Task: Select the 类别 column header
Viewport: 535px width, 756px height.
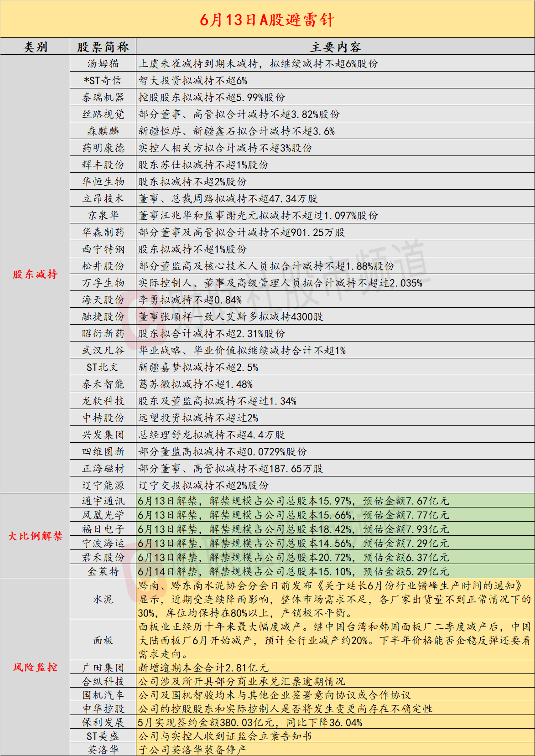Action: click(x=35, y=47)
